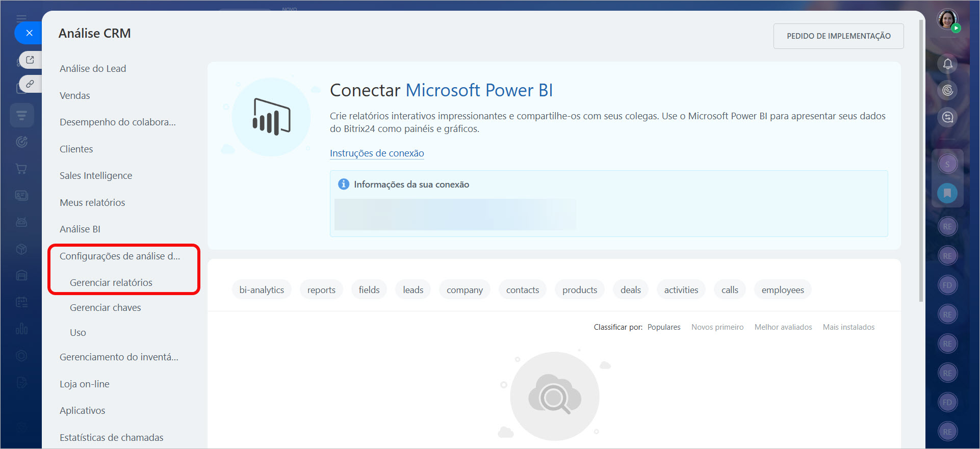Expand Gerenciamento do inventário menu item

[119, 357]
